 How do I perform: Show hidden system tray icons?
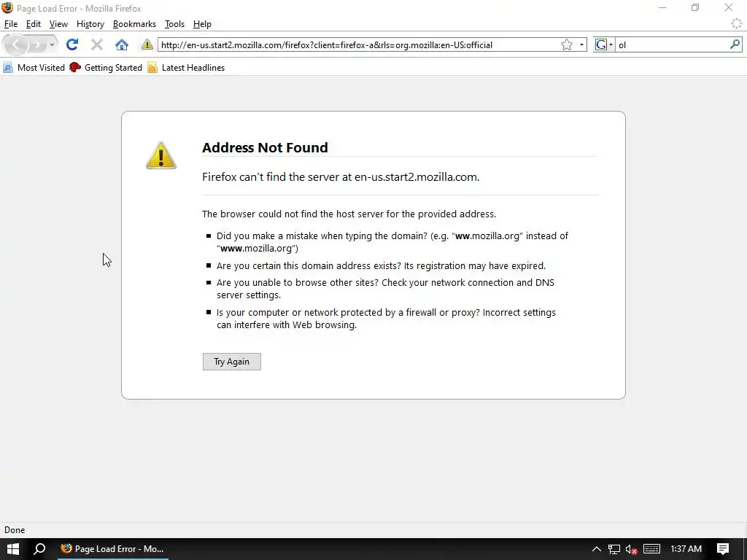click(x=596, y=549)
